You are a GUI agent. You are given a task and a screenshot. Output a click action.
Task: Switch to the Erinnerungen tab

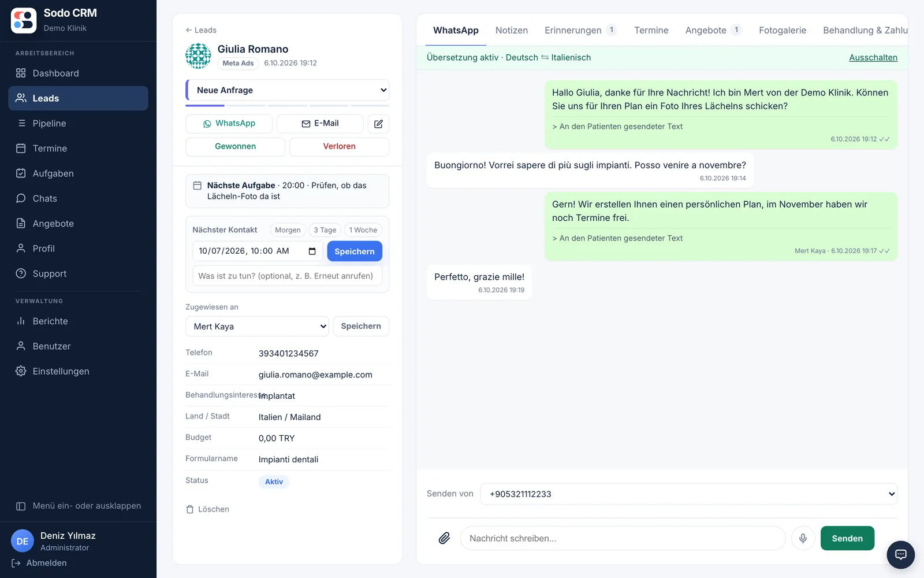pyautogui.click(x=580, y=30)
